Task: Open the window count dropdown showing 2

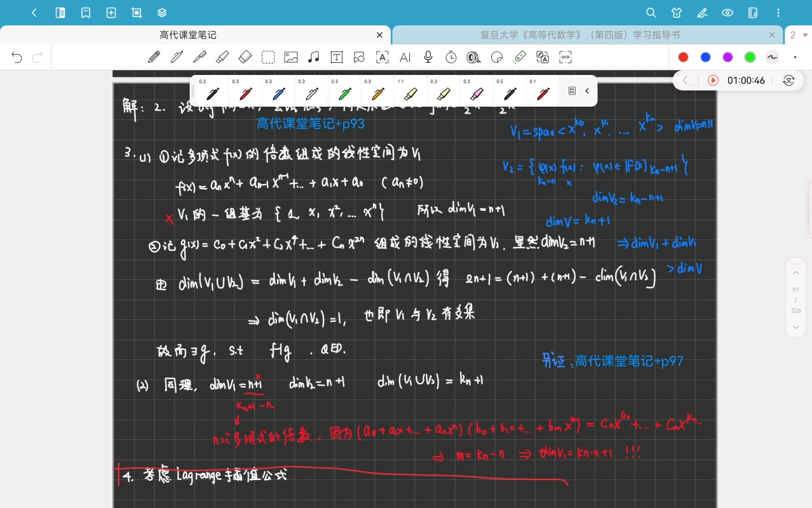Action: 799,36
